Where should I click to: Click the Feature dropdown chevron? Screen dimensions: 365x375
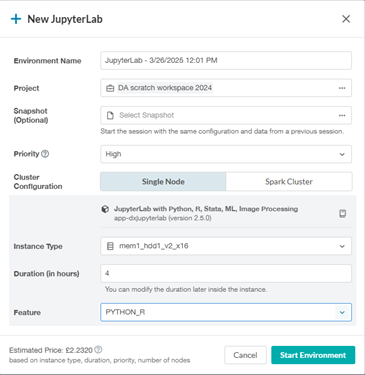[x=342, y=313]
